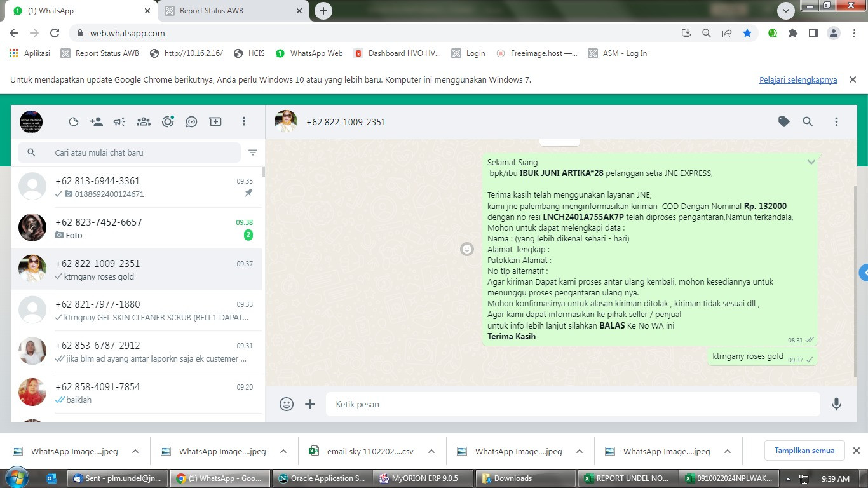
Task: Click the 'Pelajari selengkapnya' link
Action: coord(798,79)
